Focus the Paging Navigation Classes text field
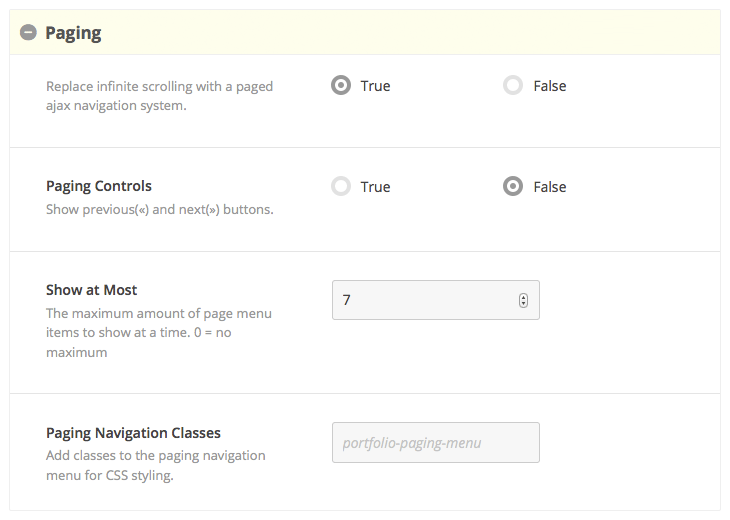This screenshot has height=520, width=730. 436,442
